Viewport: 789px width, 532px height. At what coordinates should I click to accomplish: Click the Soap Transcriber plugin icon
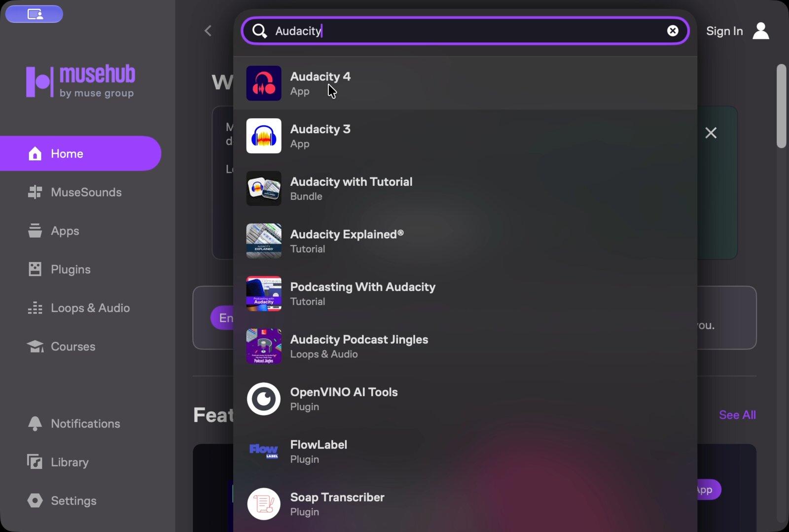[264, 504]
